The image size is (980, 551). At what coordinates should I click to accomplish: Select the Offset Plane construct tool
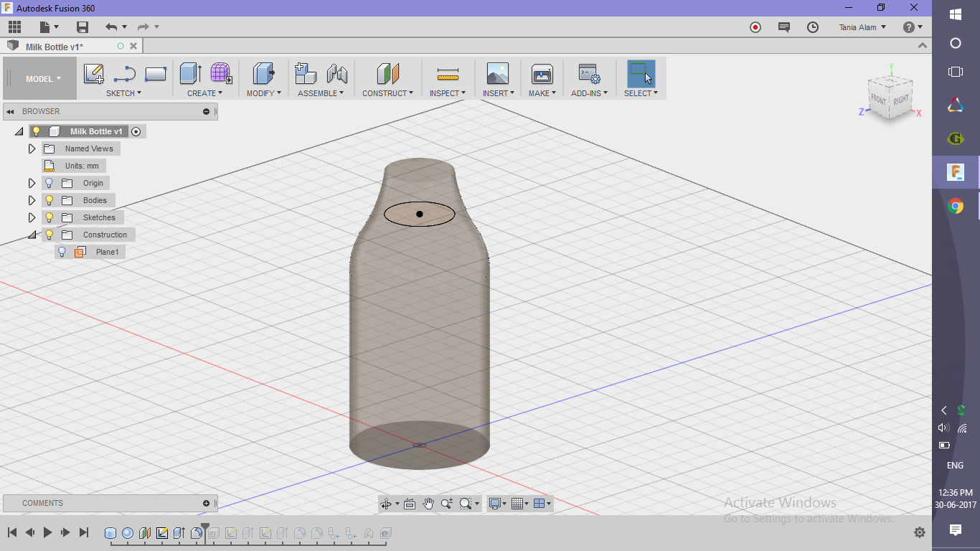387,74
